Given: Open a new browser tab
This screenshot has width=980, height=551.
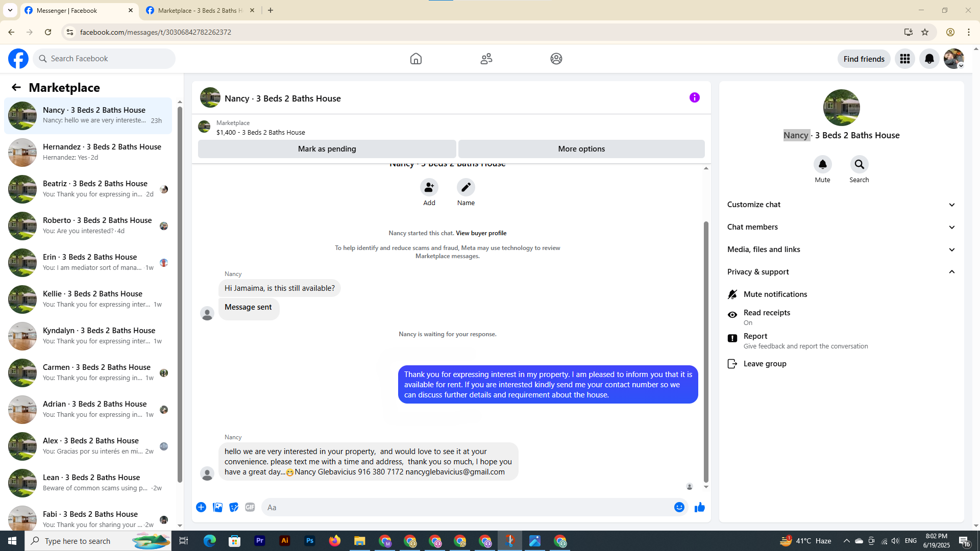Looking at the screenshot, I should (x=271, y=10).
